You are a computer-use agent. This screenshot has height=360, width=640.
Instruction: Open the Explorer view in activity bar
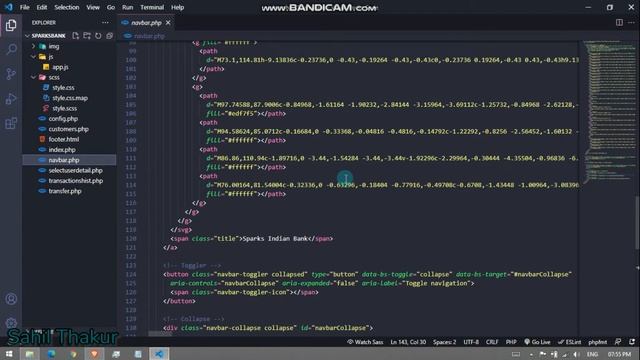[11, 25]
